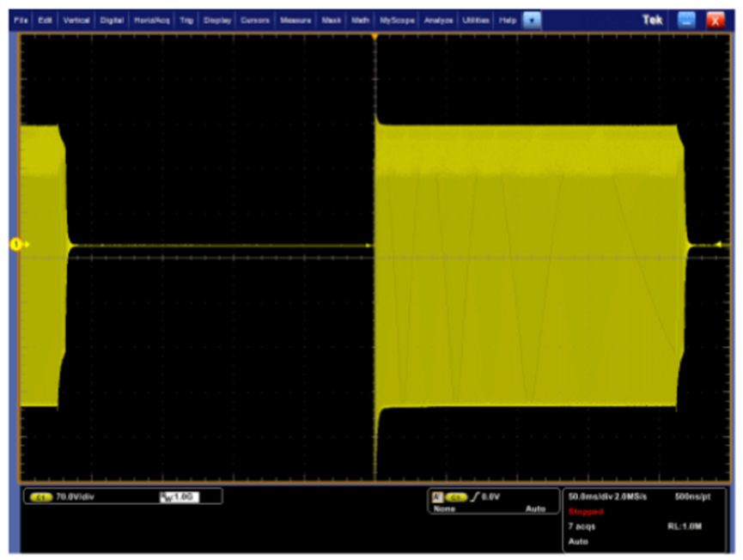Minimize the oscilloscope window
The image size is (743, 560).
pos(685,20)
